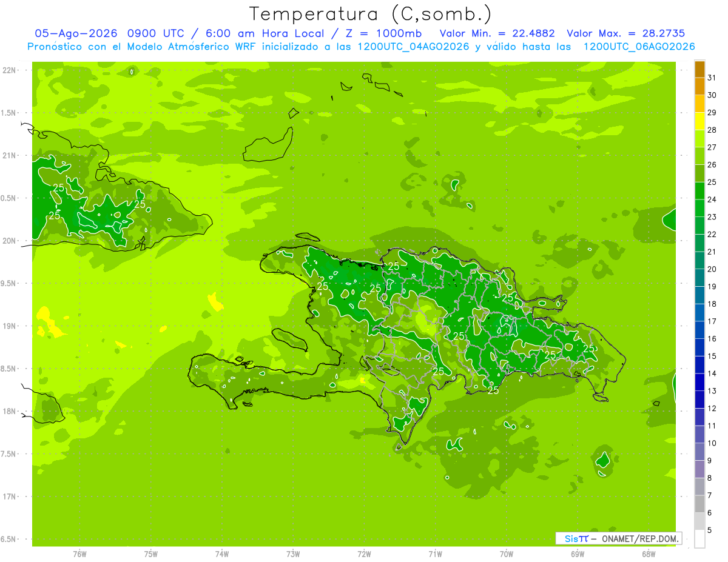
Task: Click the Valor Max. = 28.2735 readout
Action: 626,33
